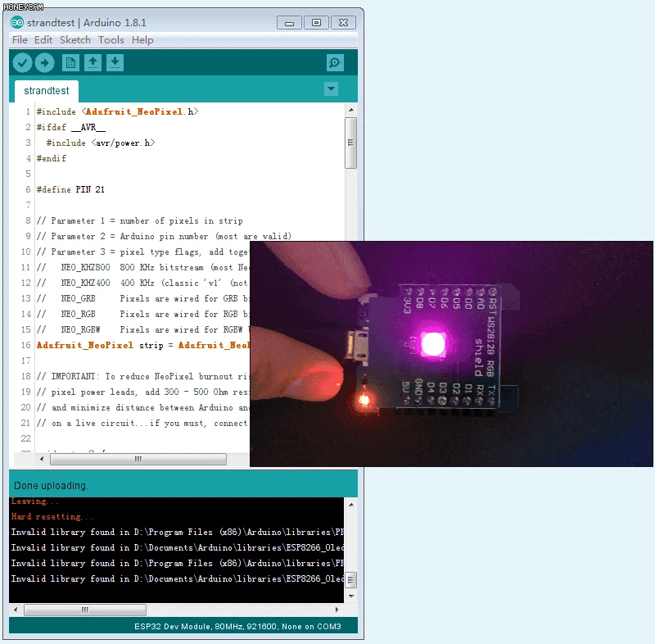Open the Sketch menu
The height and width of the screenshot is (644, 655).
pyautogui.click(x=75, y=40)
